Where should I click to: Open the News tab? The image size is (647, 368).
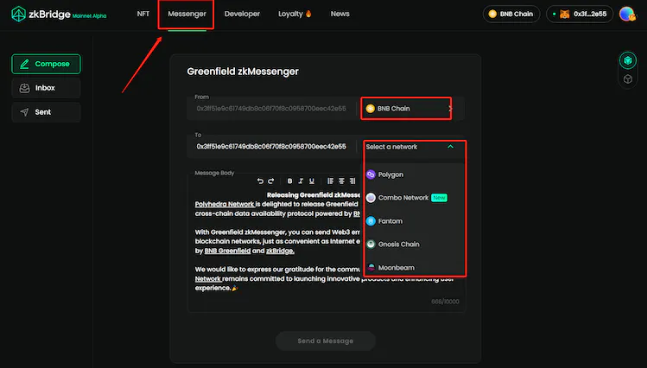[340, 14]
